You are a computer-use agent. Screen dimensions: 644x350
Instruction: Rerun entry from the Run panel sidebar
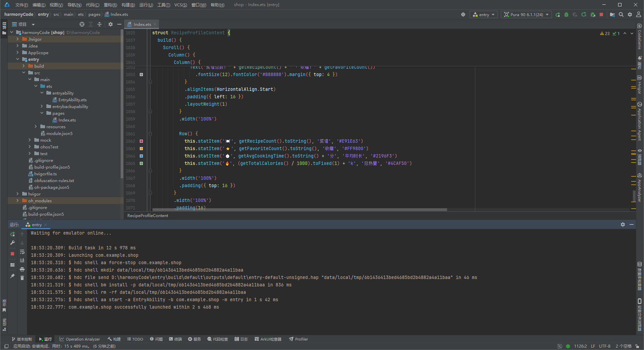(12, 234)
